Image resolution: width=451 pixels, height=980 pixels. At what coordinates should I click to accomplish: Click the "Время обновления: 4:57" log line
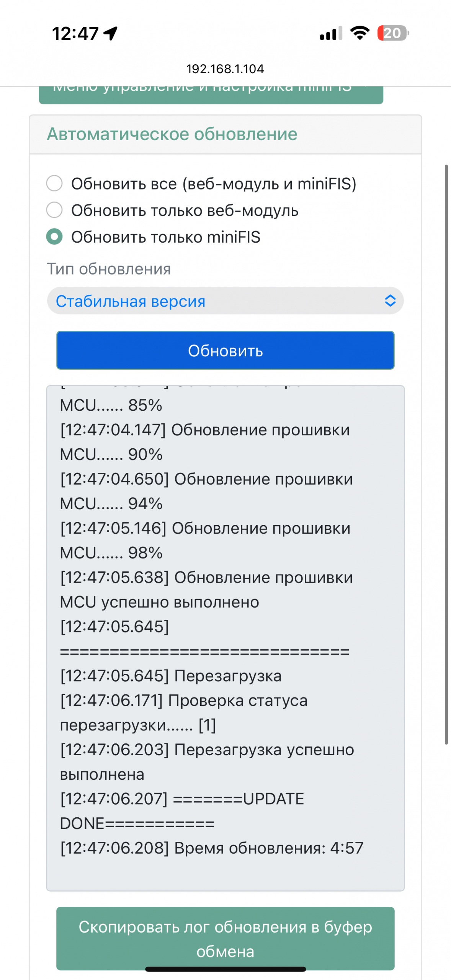212,848
